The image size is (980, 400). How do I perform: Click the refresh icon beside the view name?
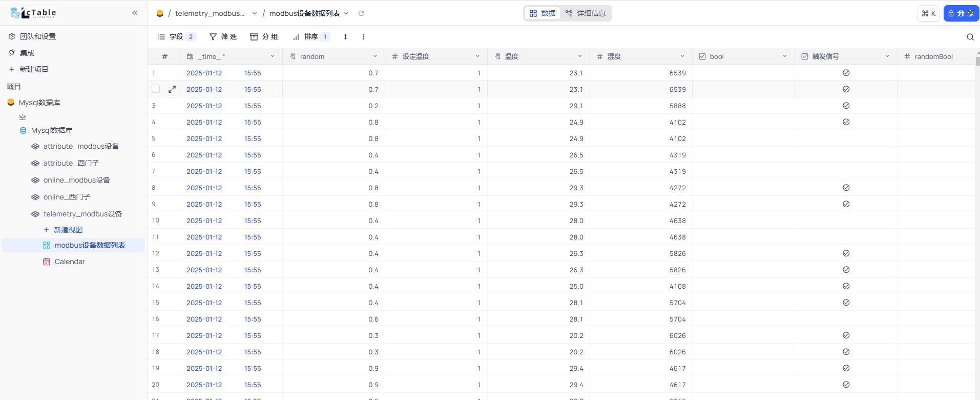361,13
